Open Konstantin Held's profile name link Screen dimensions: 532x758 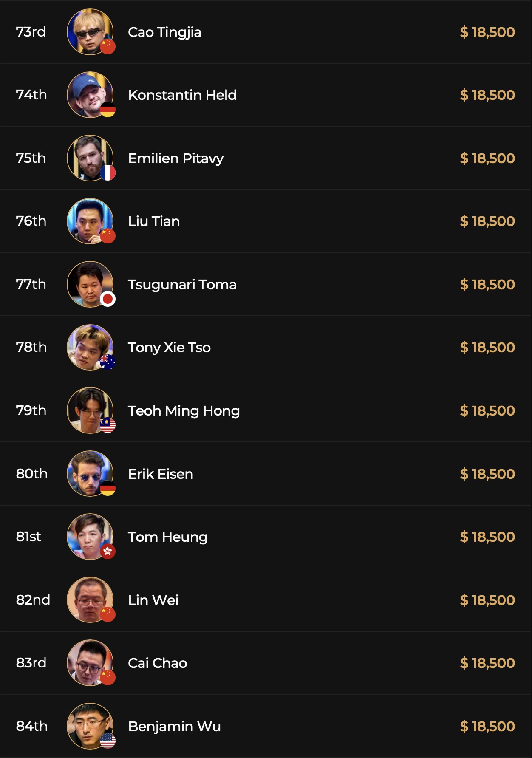(182, 95)
